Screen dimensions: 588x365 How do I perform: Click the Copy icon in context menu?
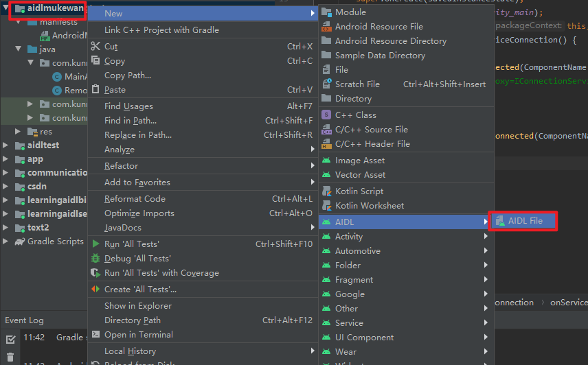[x=95, y=60]
